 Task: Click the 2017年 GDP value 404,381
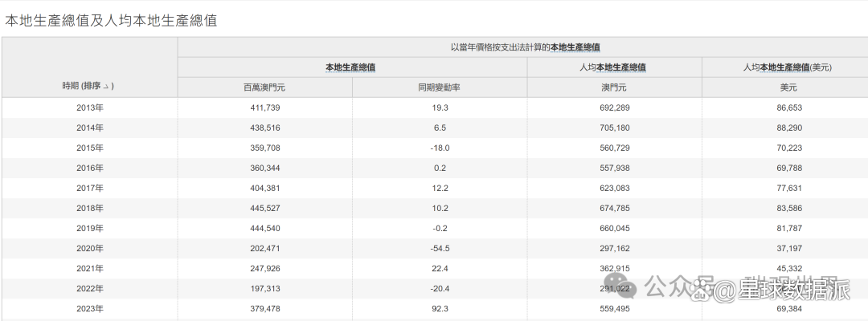pyautogui.click(x=264, y=189)
